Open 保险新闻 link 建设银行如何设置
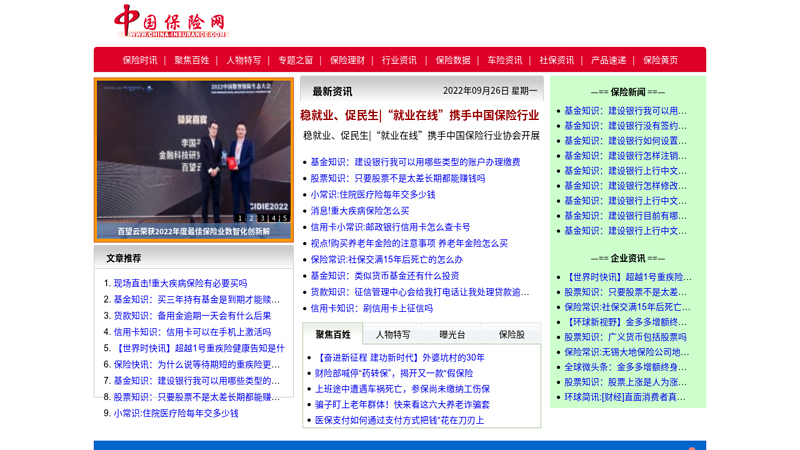Image resolution: width=800 pixels, height=450 pixels. (626, 141)
